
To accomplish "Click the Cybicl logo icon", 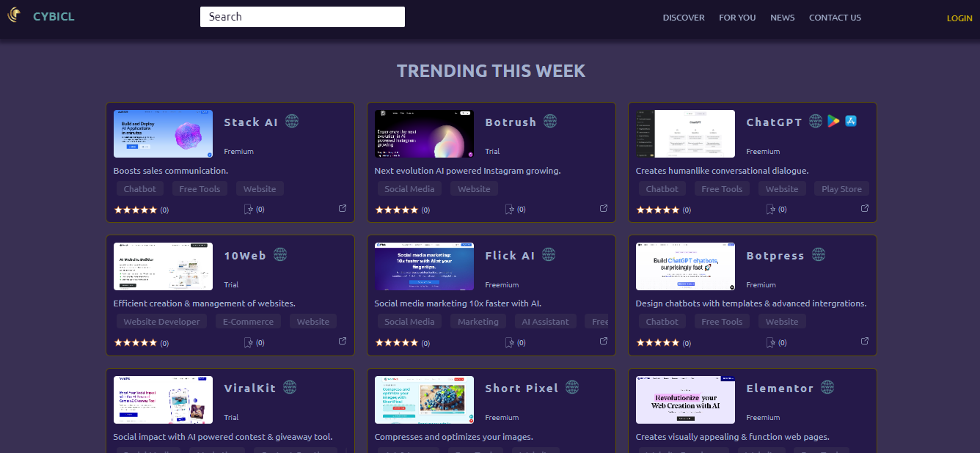I will tap(14, 15).
